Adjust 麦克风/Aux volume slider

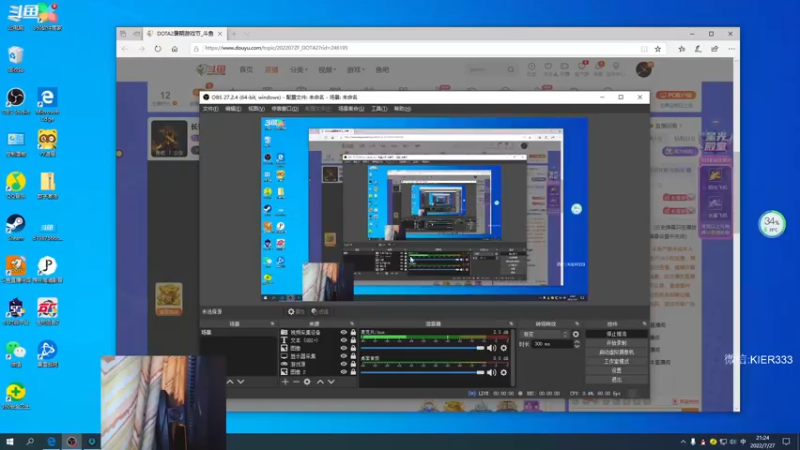point(422,348)
